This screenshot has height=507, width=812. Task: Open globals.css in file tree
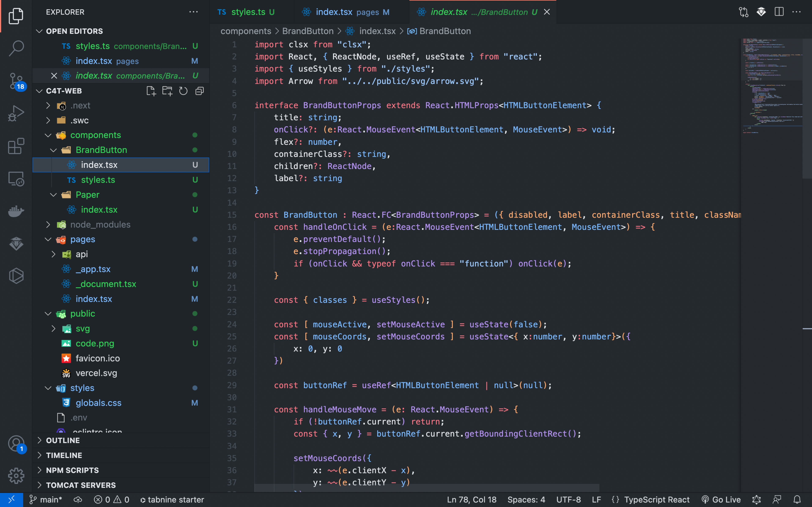click(x=98, y=403)
